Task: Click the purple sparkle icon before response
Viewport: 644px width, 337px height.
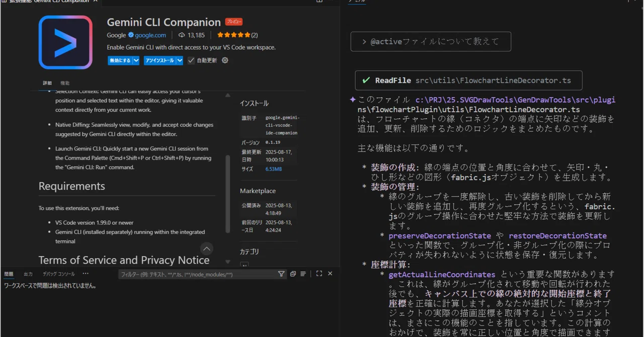Action: (353, 100)
